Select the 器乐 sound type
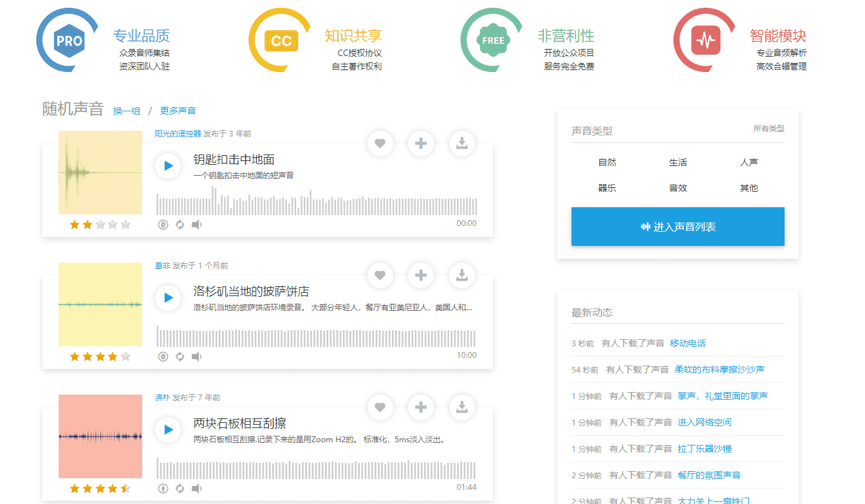This screenshot has width=865, height=504. pyautogui.click(x=607, y=188)
